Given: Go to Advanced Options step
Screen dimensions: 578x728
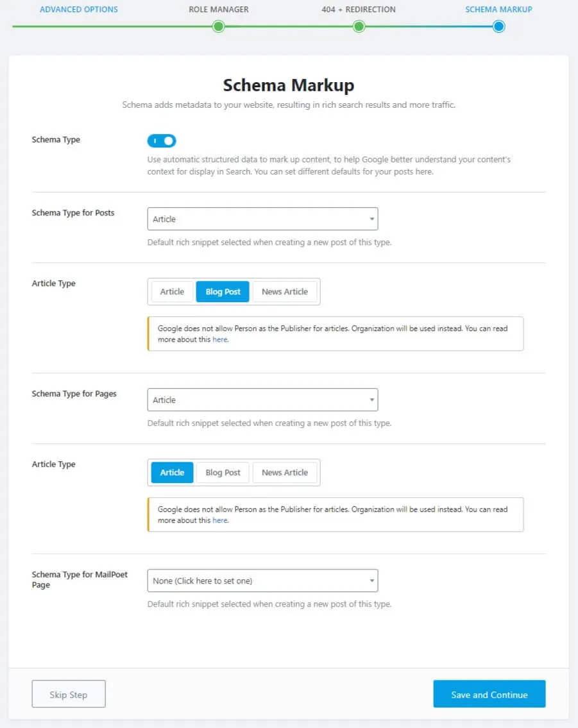Looking at the screenshot, I should (79, 10).
